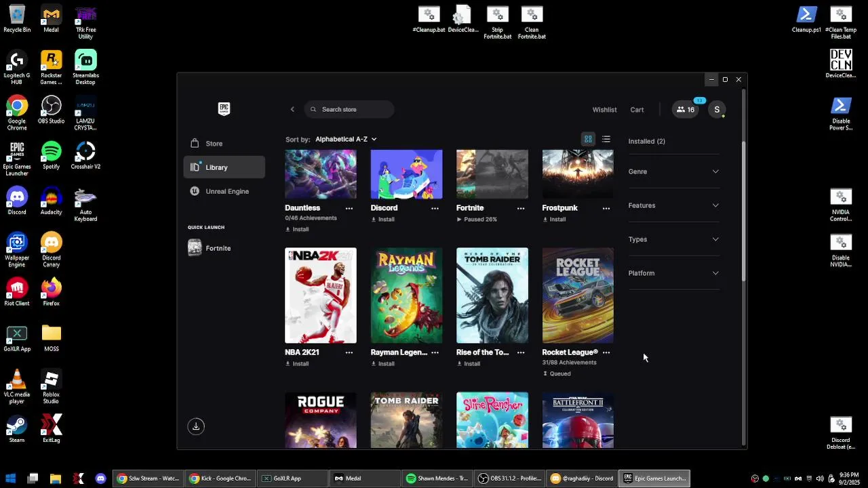
Task: Install Rise of the Tomb Raider
Action: [x=469, y=364]
